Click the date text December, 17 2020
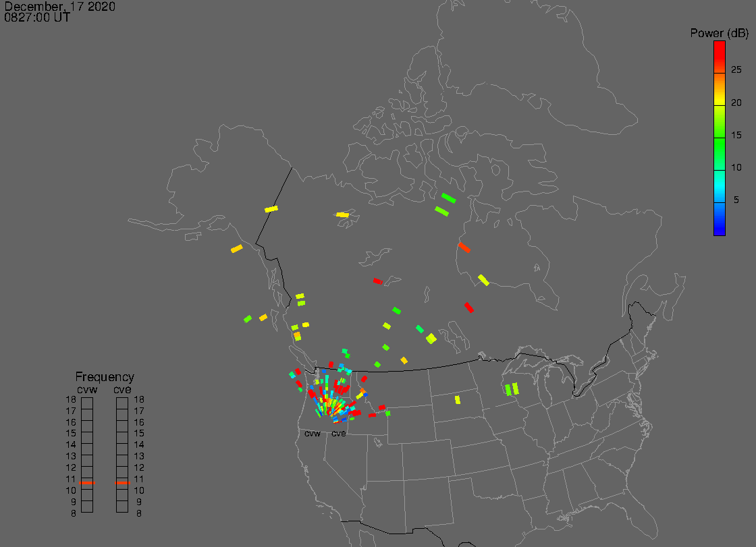Image resolution: width=756 pixels, height=547 pixels. coord(60,6)
